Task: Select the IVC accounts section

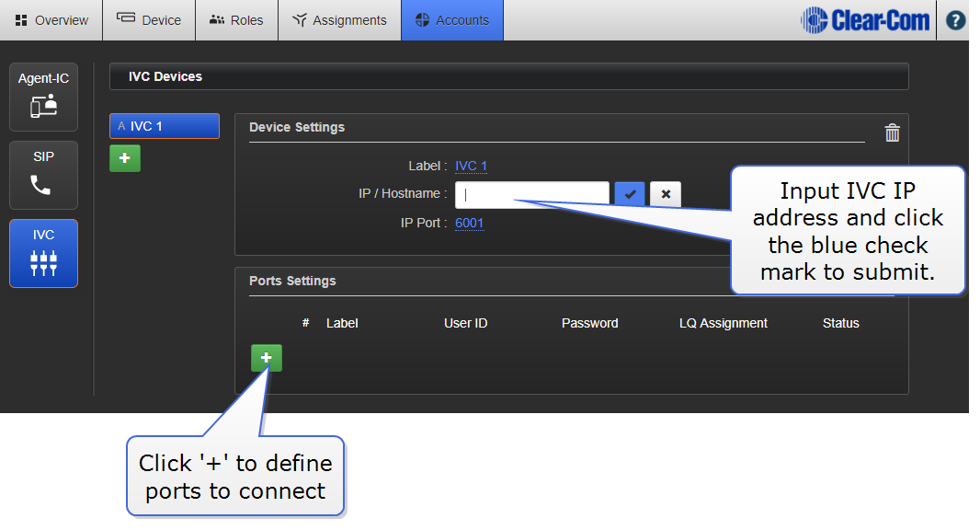Action: click(x=43, y=253)
